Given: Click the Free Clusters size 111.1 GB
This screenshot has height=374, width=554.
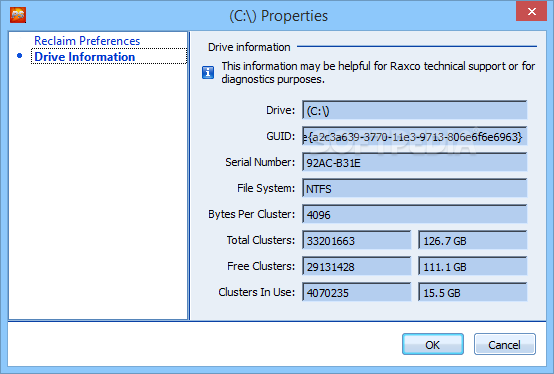Looking at the screenshot, I should point(472,266).
